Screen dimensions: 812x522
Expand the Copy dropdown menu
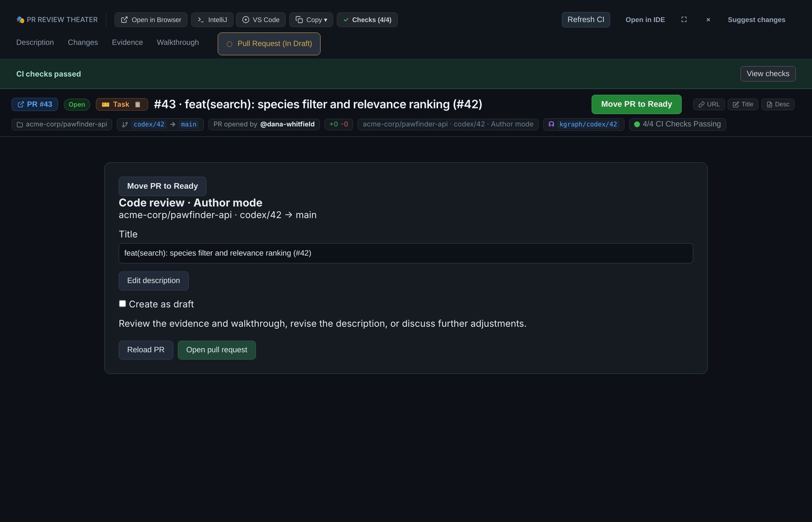311,20
